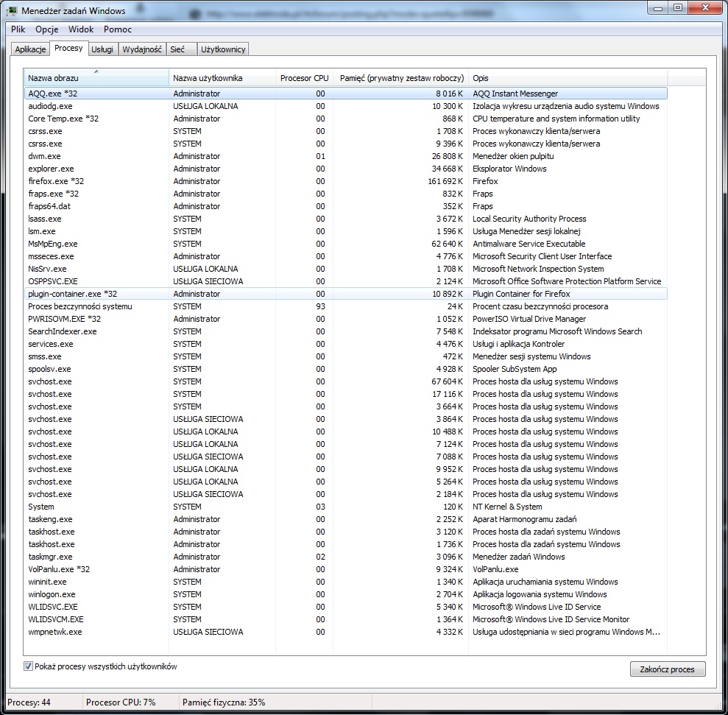Switch to the Aplikacje tab

tap(30, 49)
